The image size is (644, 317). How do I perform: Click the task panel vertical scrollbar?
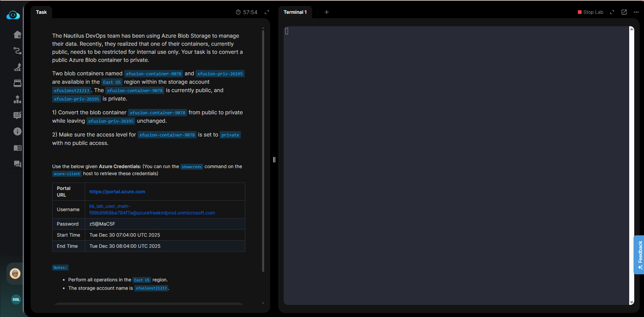(263, 151)
